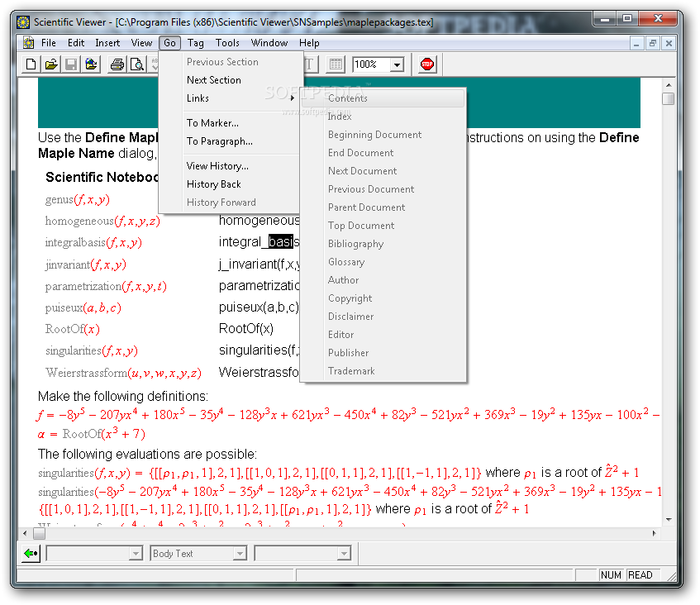Screen dimensions: 700x605
Task: Select Editor in Links submenu
Action: tap(383, 335)
